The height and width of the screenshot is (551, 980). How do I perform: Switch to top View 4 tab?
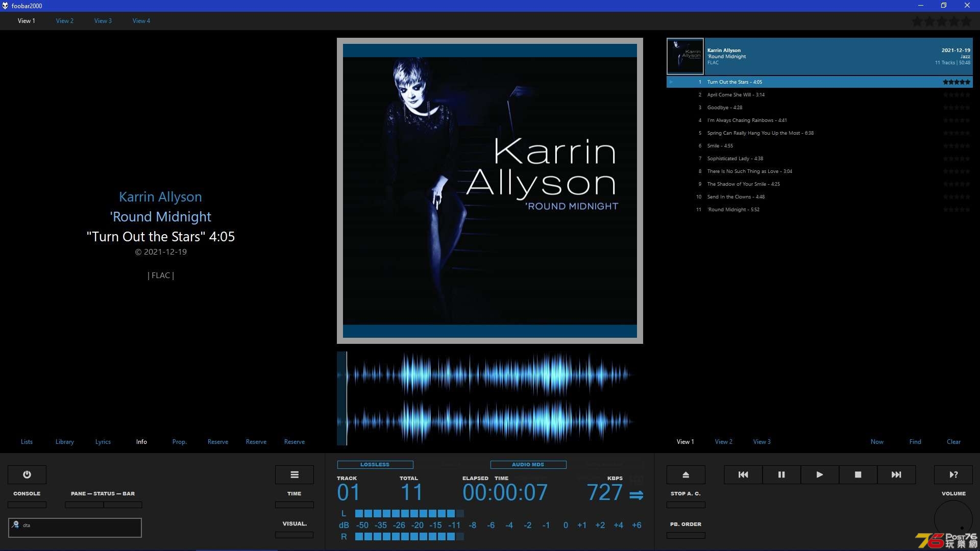click(141, 21)
